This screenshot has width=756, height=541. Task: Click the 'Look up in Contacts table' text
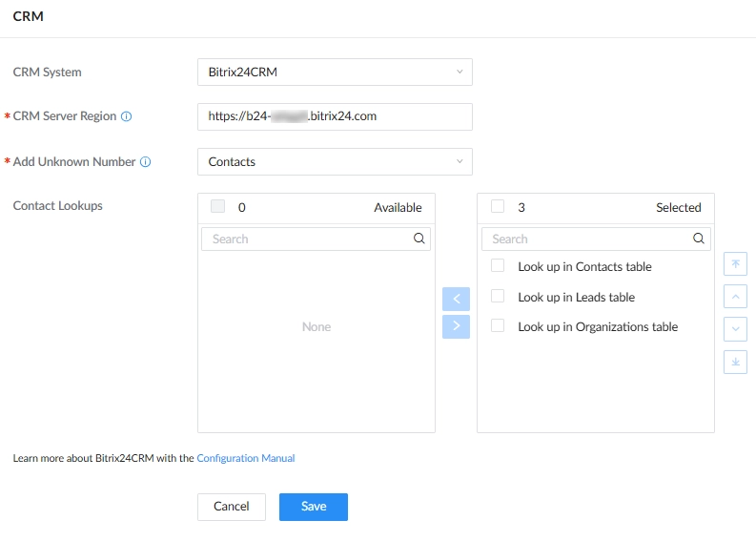coord(584,267)
